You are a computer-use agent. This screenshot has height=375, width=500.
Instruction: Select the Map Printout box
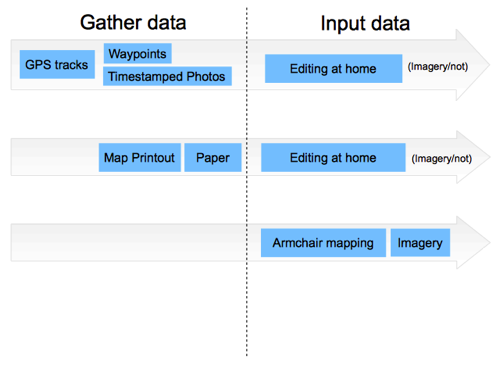140,157
